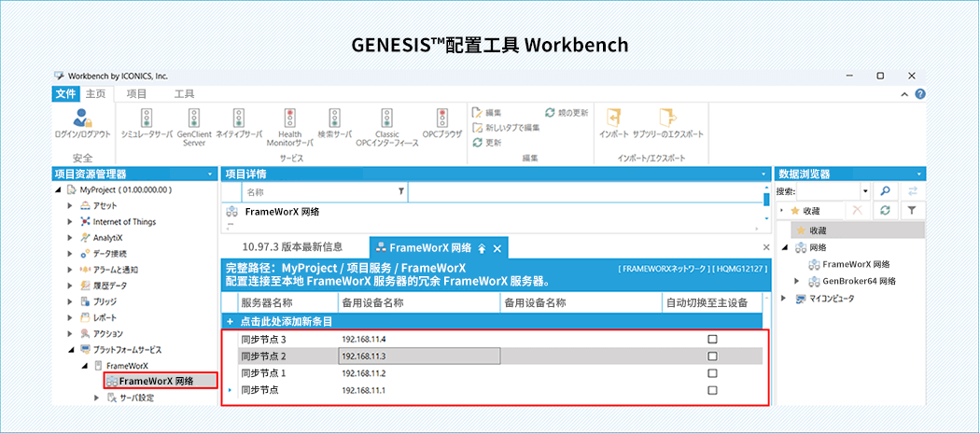This screenshot has width=980, height=433.
Task: Open the 文件 ribbon tab
Action: tap(65, 93)
